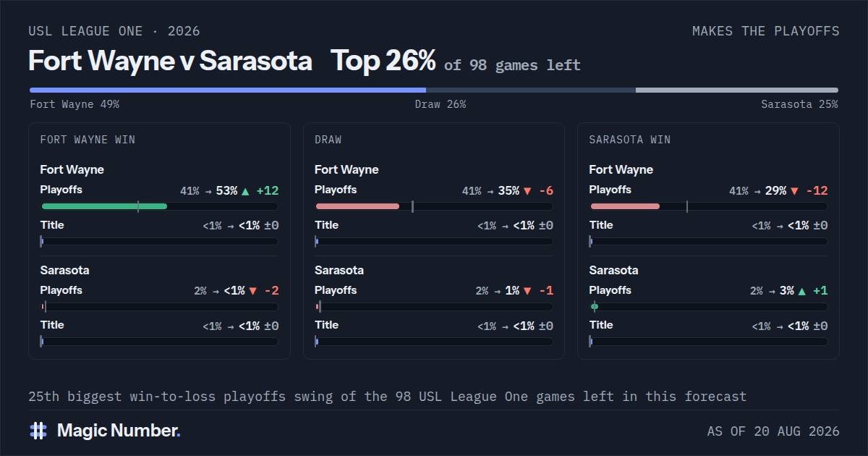Click red down arrow beside Fort Wayne -6
The height and width of the screenshot is (456, 868).
[527, 191]
